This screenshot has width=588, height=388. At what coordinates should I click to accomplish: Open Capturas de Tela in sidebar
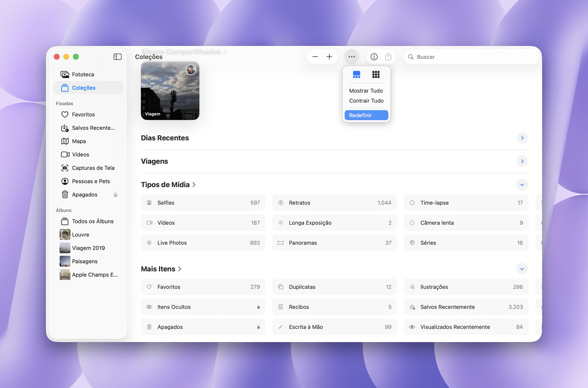click(93, 168)
